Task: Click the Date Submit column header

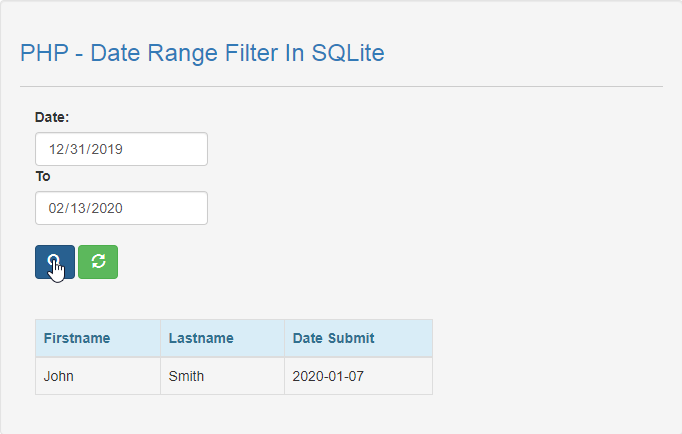Action: pyautogui.click(x=334, y=338)
